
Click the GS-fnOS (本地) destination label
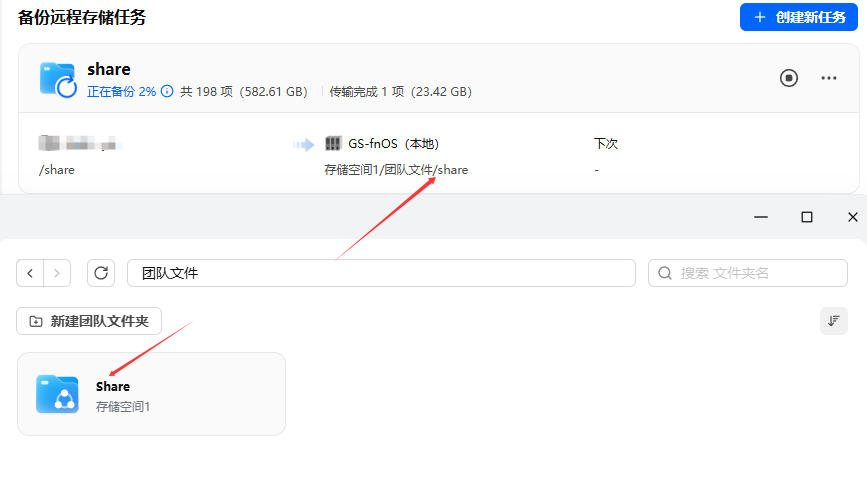[393, 144]
